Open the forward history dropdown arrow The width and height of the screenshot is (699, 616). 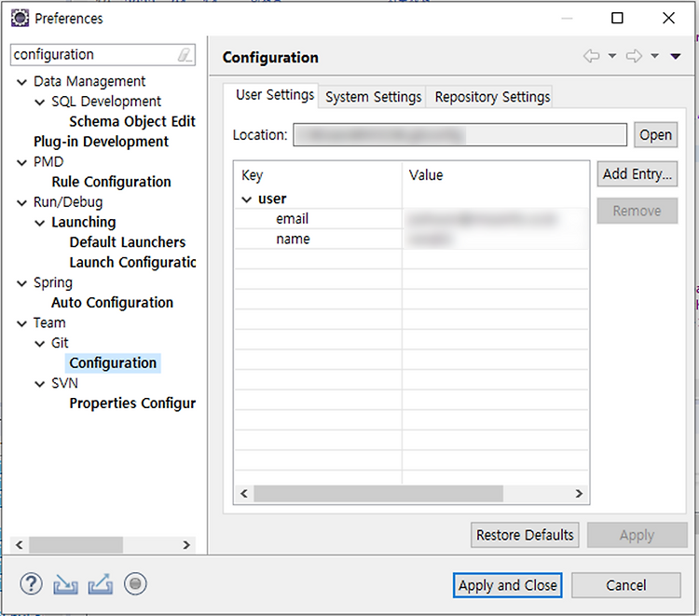point(654,56)
